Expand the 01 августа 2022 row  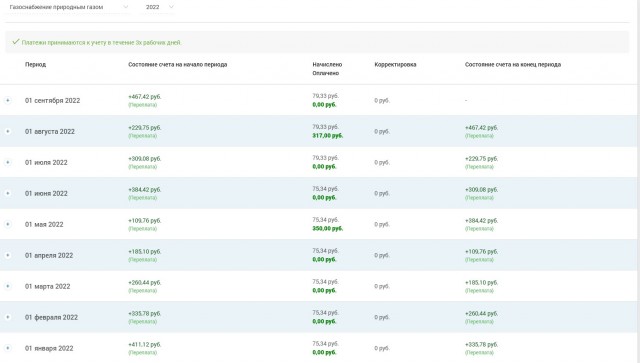(8, 131)
